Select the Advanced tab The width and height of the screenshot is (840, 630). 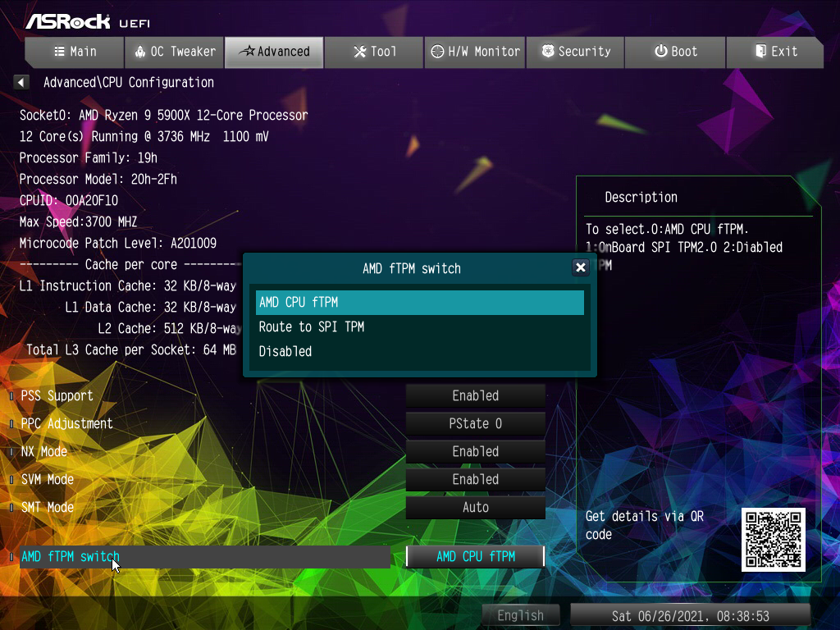click(274, 52)
